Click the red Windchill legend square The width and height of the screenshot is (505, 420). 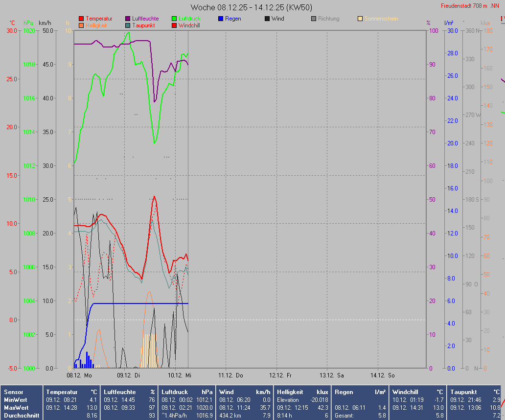coord(174,25)
